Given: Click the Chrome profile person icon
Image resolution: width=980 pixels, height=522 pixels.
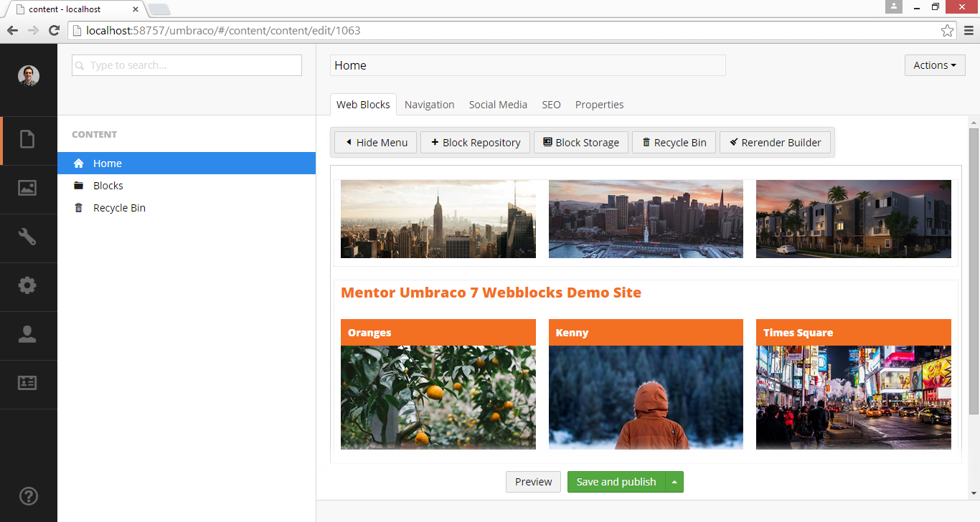Looking at the screenshot, I should (x=894, y=6).
